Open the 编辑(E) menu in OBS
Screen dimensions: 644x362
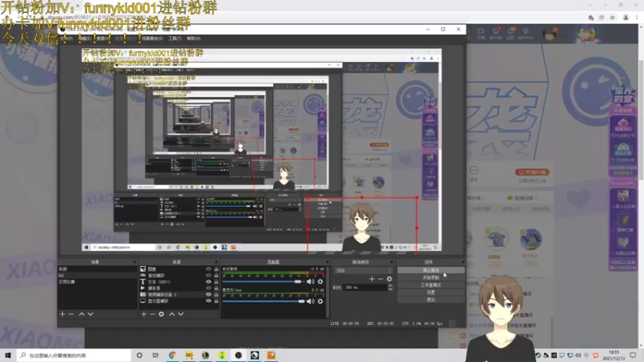[85, 38]
